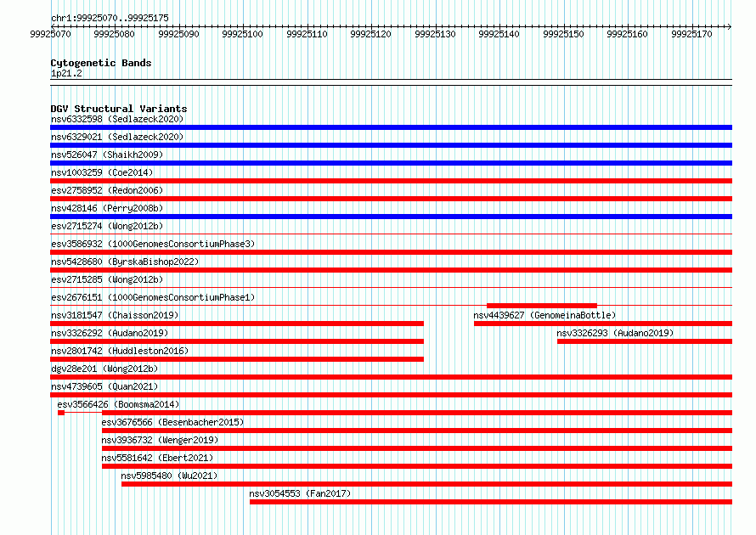756x535 pixels.
Task: Click the red bar under nsv1003259
Action: click(391, 181)
